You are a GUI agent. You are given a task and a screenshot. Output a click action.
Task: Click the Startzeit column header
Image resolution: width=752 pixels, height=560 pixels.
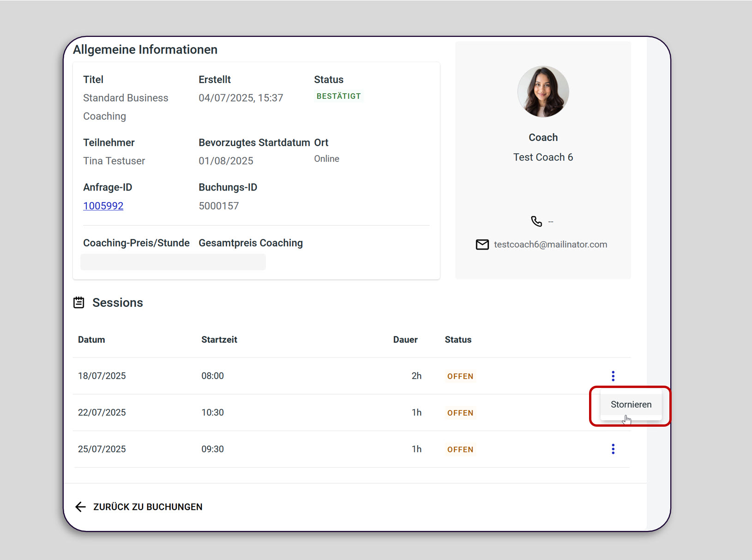point(219,340)
